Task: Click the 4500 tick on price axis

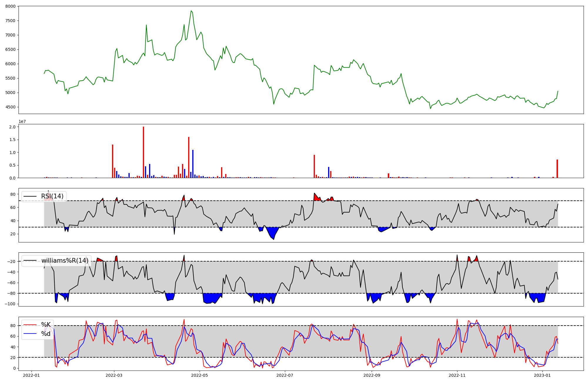Action: click(10, 107)
